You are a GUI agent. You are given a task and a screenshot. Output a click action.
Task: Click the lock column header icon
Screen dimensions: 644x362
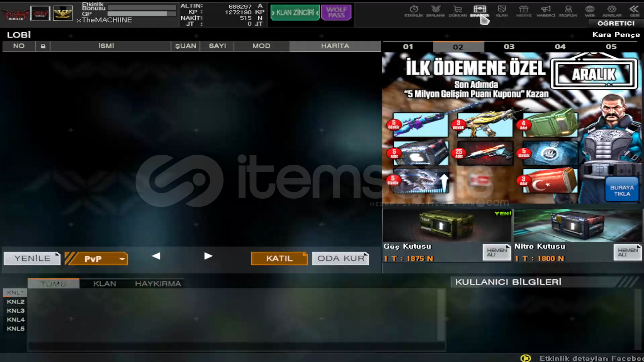[43, 46]
